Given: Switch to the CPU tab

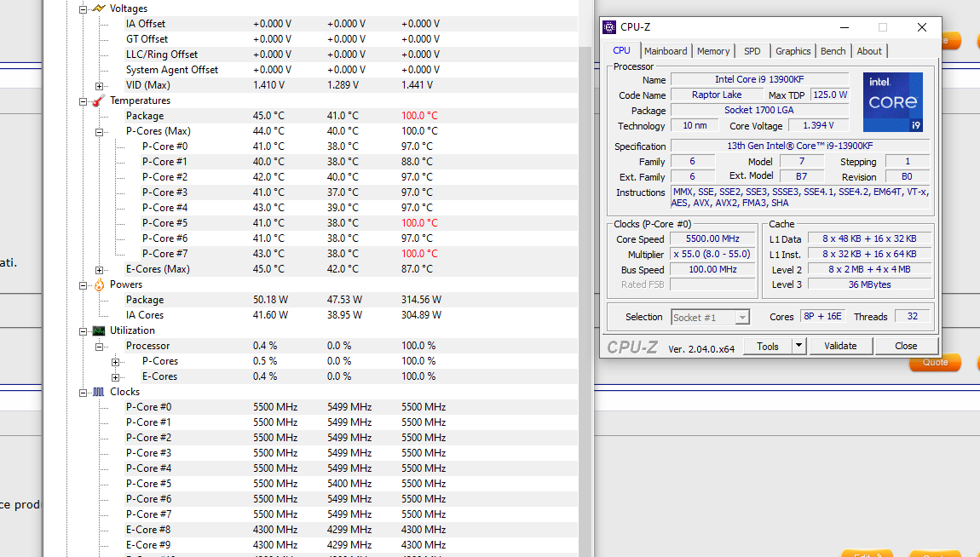Looking at the screenshot, I should pyautogui.click(x=621, y=50).
